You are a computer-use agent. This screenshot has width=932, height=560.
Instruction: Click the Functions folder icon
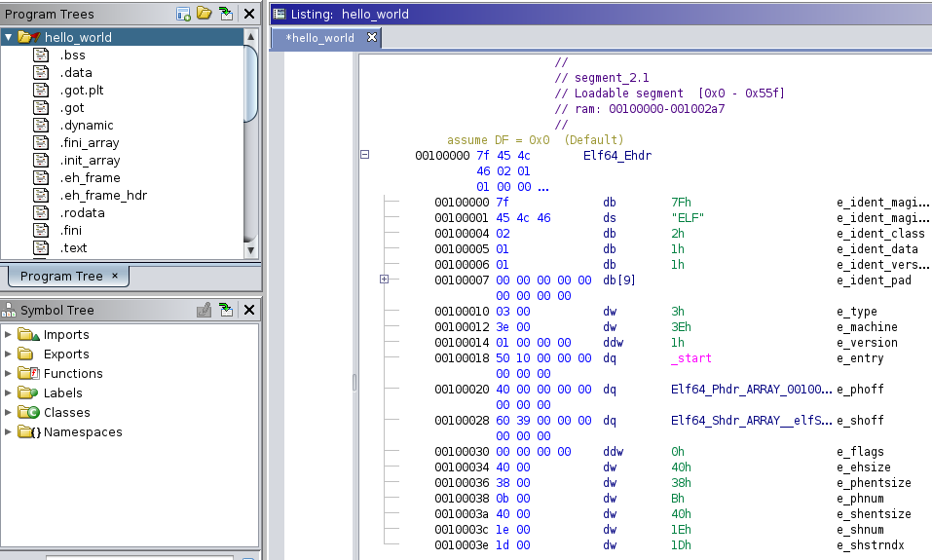point(28,373)
